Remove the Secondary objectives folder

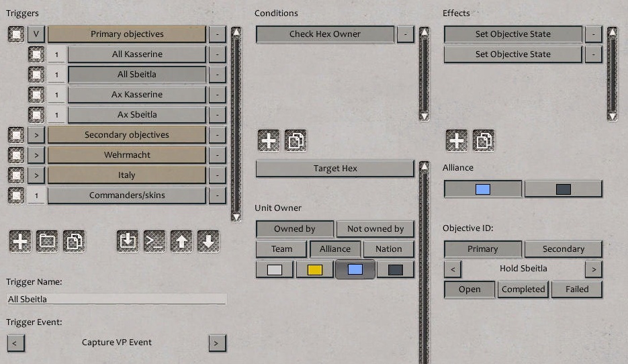click(x=217, y=135)
